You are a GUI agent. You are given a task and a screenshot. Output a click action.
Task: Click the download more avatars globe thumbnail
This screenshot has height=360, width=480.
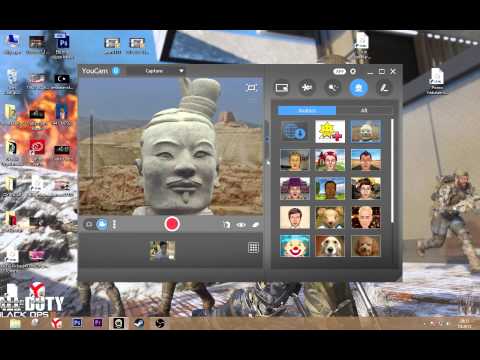[x=295, y=131]
